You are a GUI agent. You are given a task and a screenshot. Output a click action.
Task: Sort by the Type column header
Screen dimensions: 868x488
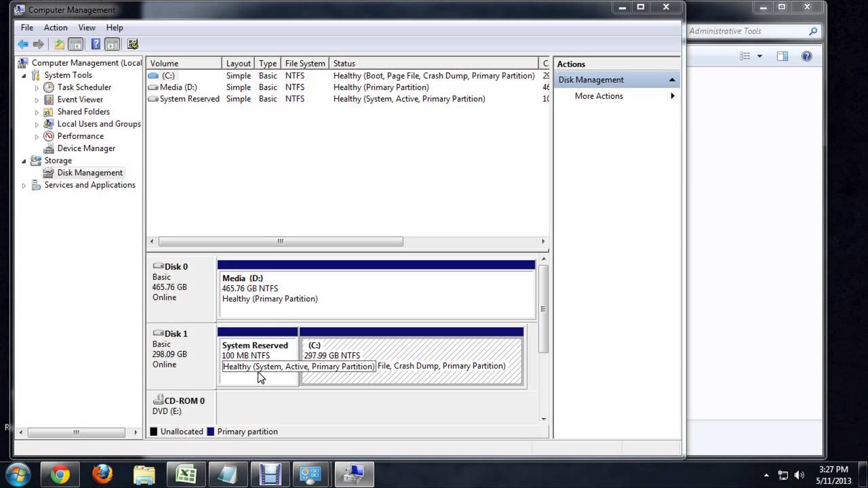pos(268,64)
